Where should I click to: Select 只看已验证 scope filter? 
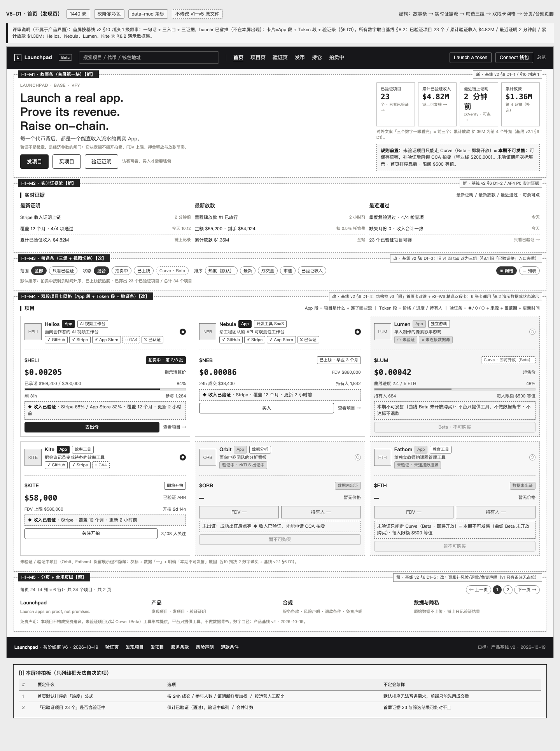[x=63, y=271]
